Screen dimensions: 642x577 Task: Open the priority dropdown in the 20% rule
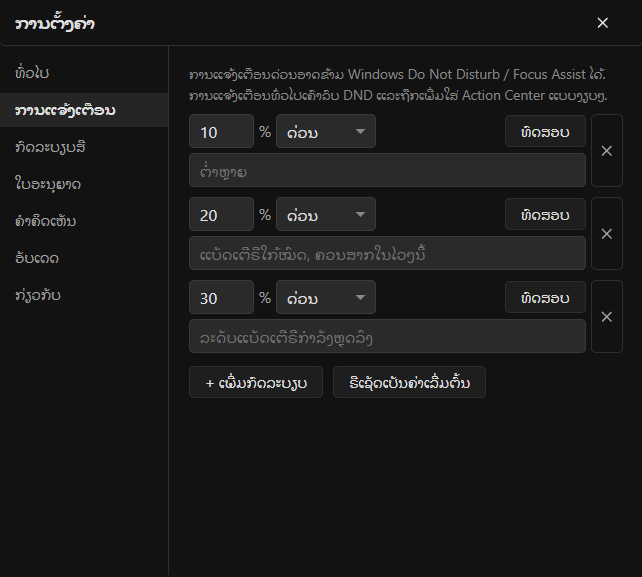(x=326, y=215)
